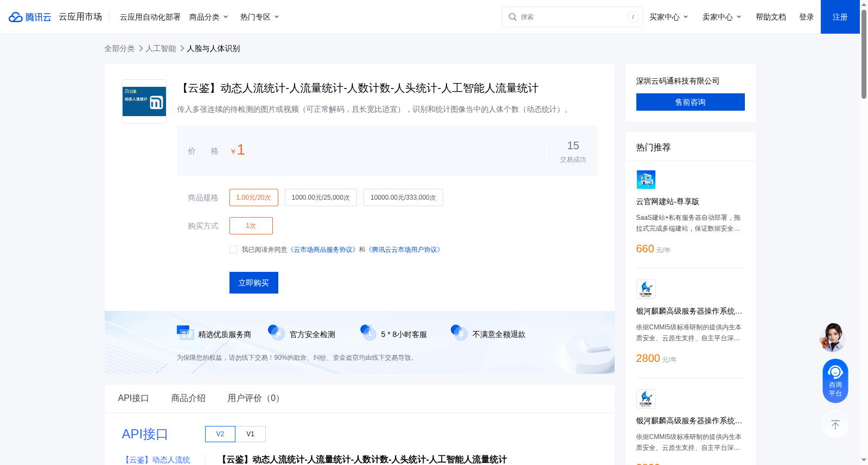The image size is (868, 465).
Task: Select the 10000.00元/333,000次 specification
Action: point(403,198)
